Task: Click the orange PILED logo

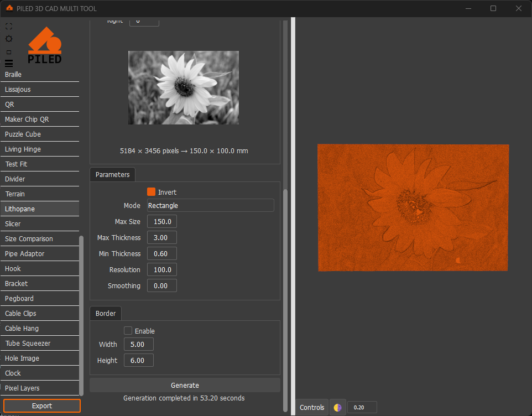Action: (45, 45)
